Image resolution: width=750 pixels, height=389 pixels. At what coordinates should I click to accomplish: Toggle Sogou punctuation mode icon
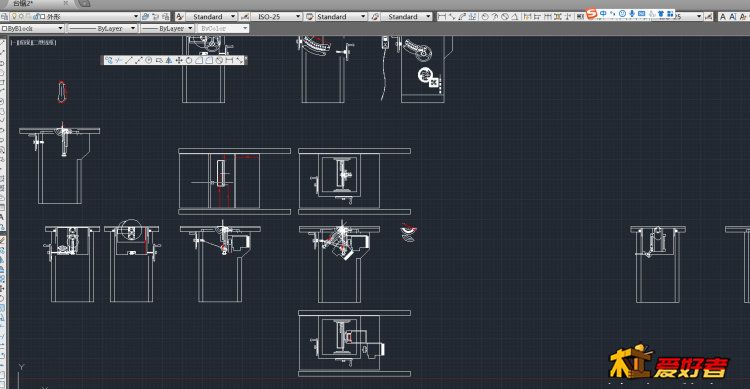tap(612, 14)
